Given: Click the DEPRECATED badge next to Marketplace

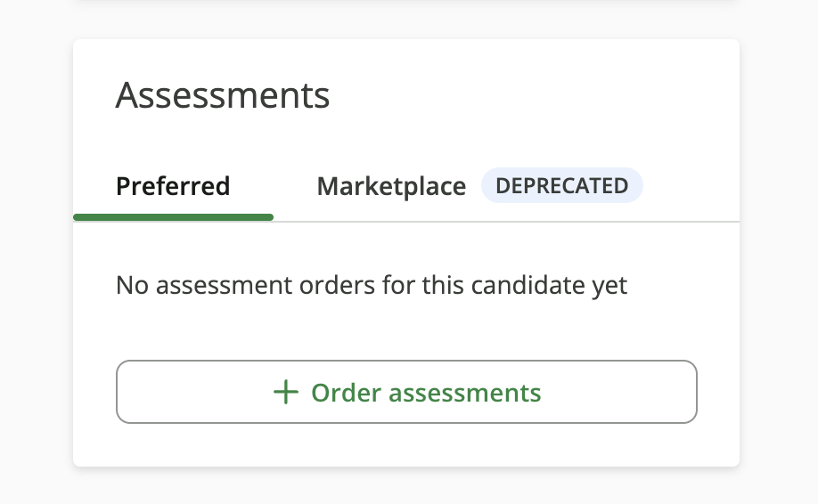Looking at the screenshot, I should click(562, 185).
